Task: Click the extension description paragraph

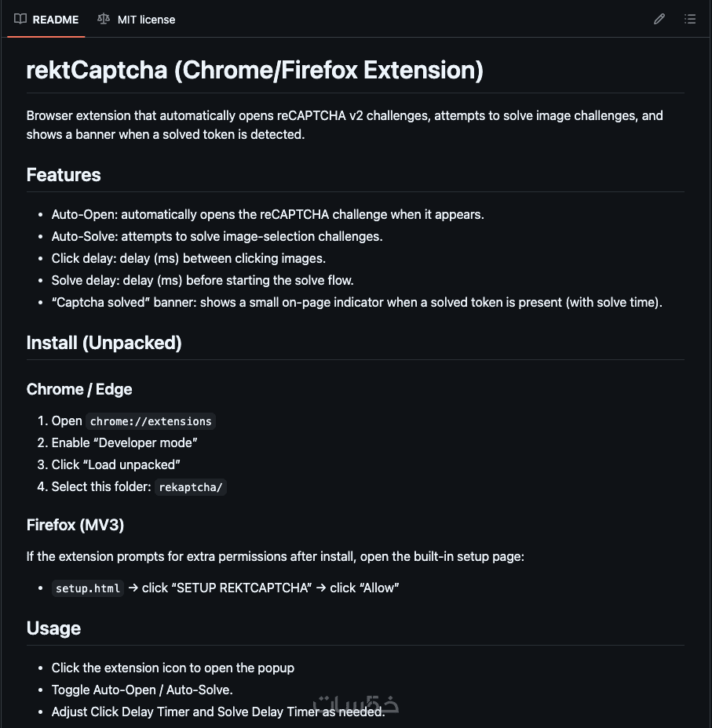Action: point(344,125)
